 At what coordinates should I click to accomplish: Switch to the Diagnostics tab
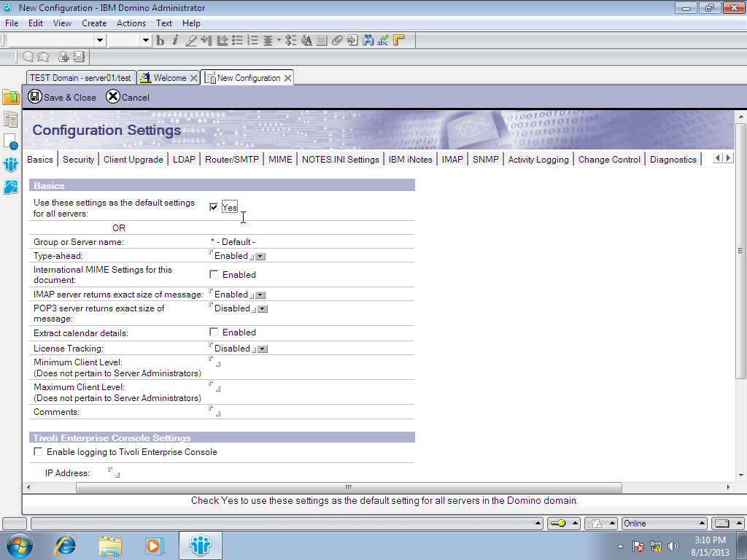(673, 160)
